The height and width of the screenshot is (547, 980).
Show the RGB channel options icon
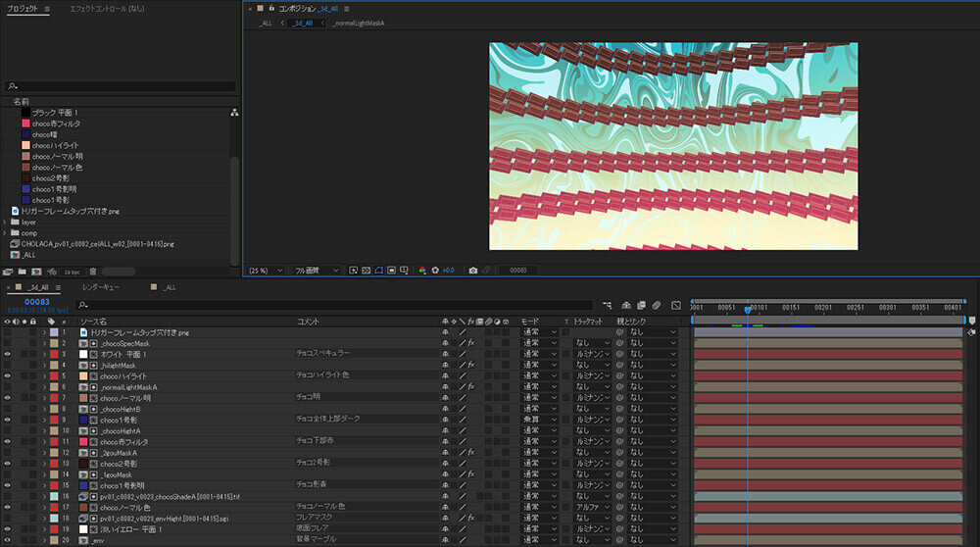[x=422, y=270]
